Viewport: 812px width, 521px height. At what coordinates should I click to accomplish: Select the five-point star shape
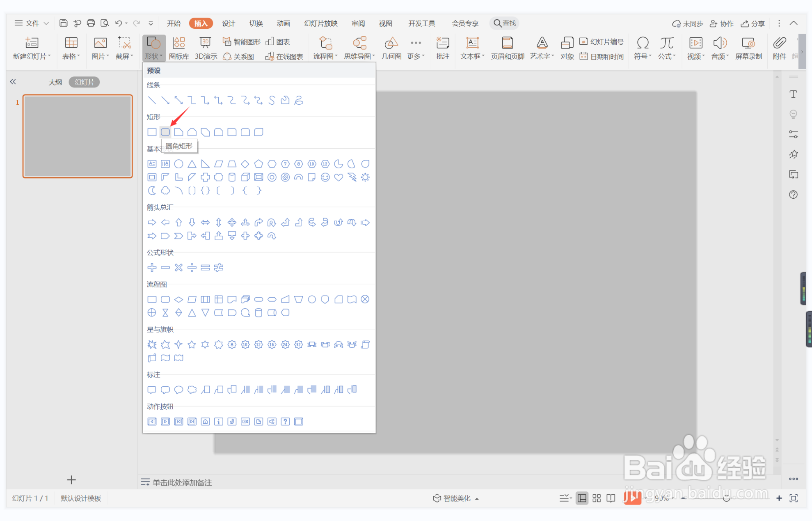(x=192, y=344)
